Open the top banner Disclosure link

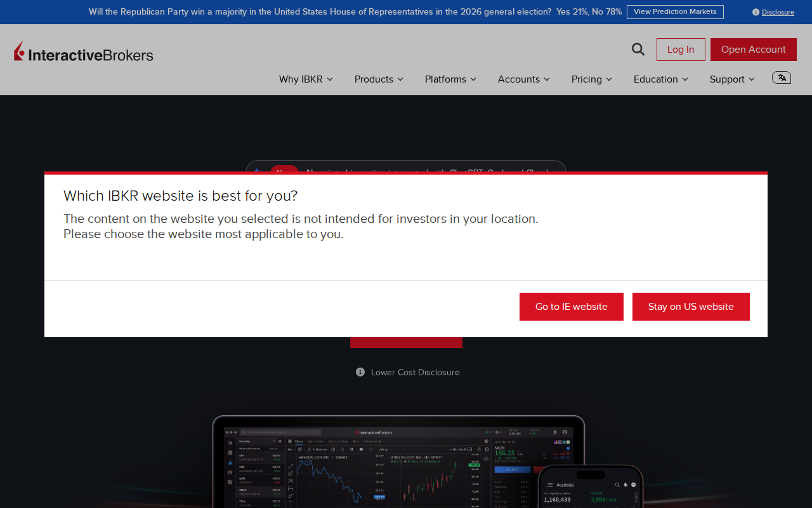pos(778,12)
